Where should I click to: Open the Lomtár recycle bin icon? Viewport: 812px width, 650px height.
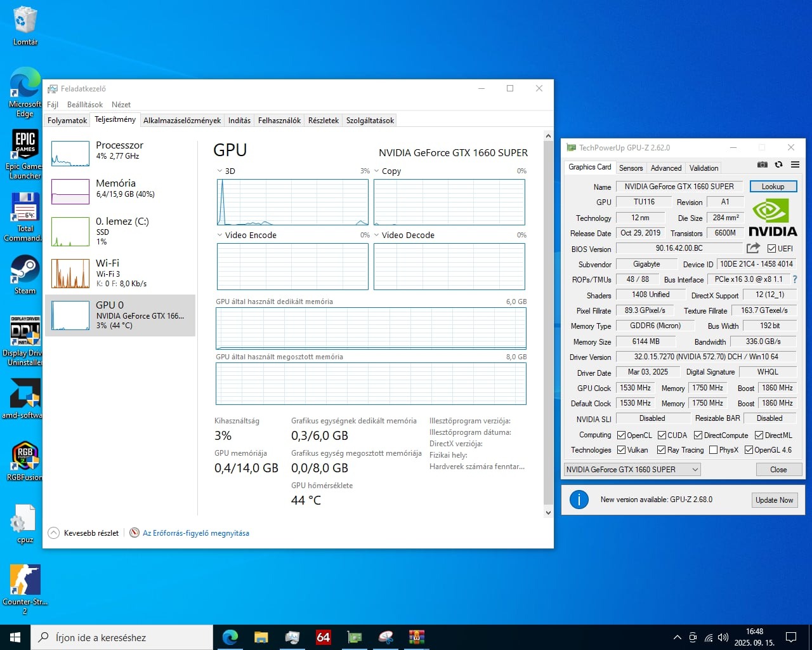[x=25, y=26]
